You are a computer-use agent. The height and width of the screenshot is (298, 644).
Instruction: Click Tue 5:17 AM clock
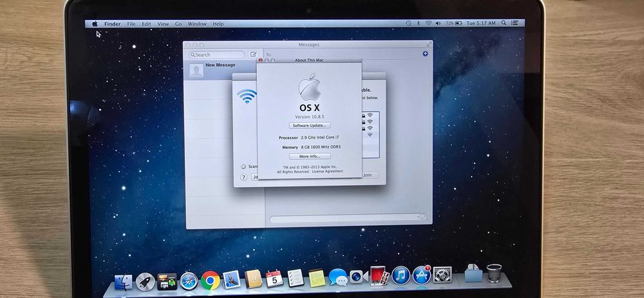481,23
